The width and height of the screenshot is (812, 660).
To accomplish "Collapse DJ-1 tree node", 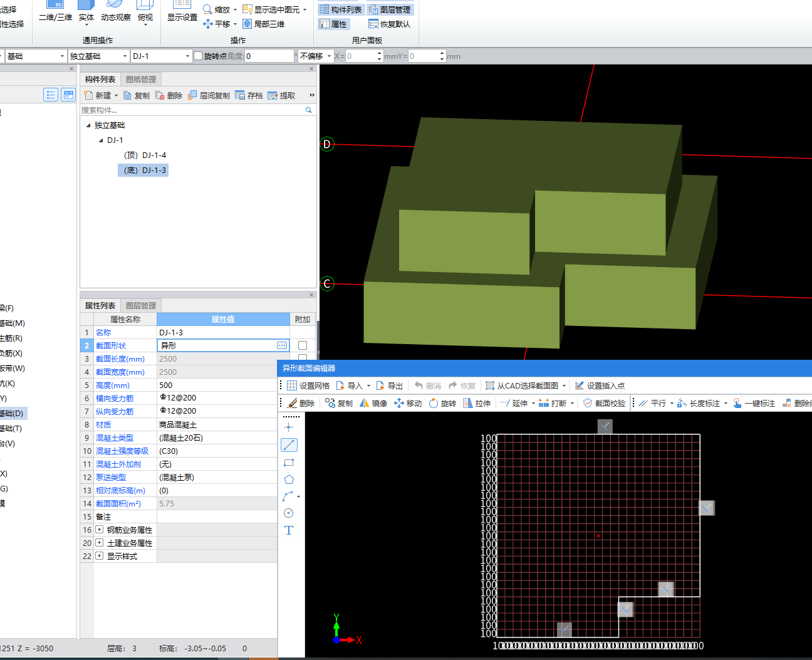I will 101,140.
